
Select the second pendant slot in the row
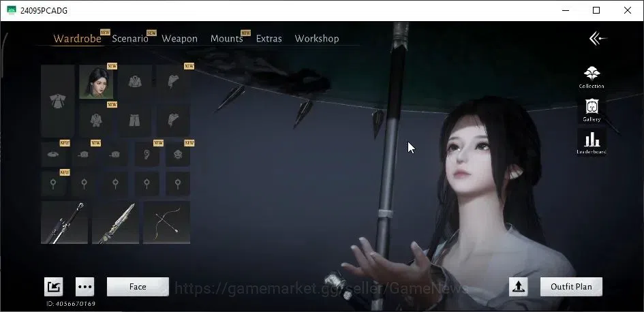(x=85, y=183)
